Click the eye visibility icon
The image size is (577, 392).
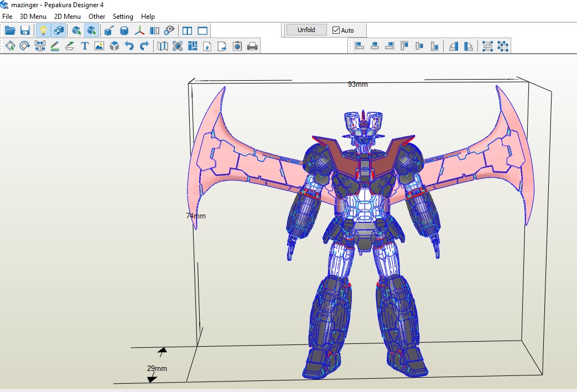tap(169, 30)
